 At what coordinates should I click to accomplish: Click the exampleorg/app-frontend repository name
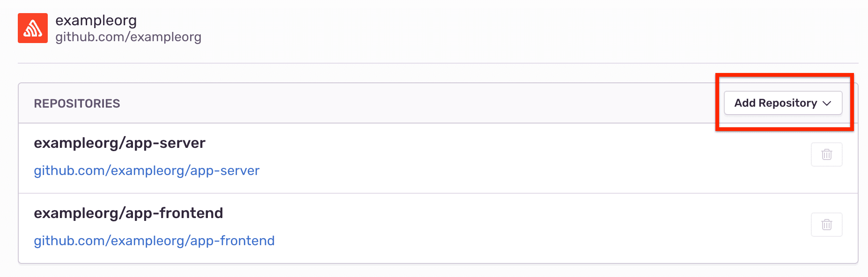(x=129, y=213)
